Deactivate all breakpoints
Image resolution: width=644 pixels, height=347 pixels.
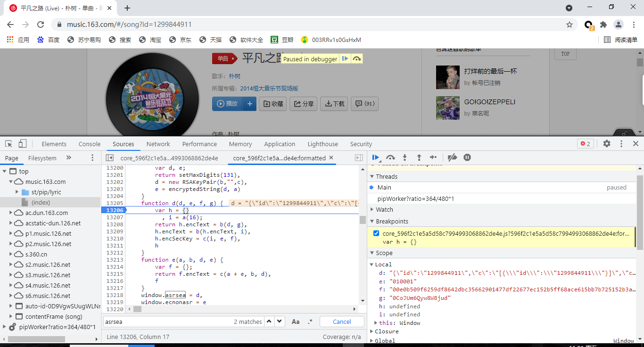[452, 157]
